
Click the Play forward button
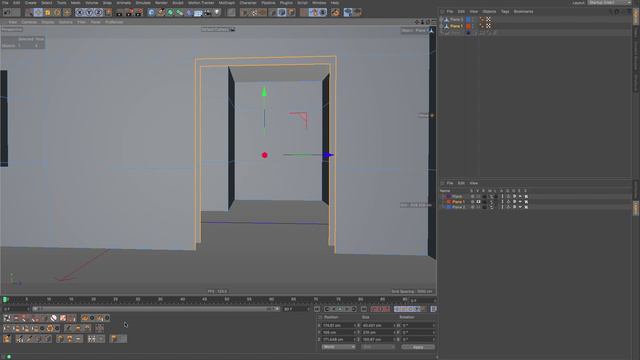click(340, 309)
